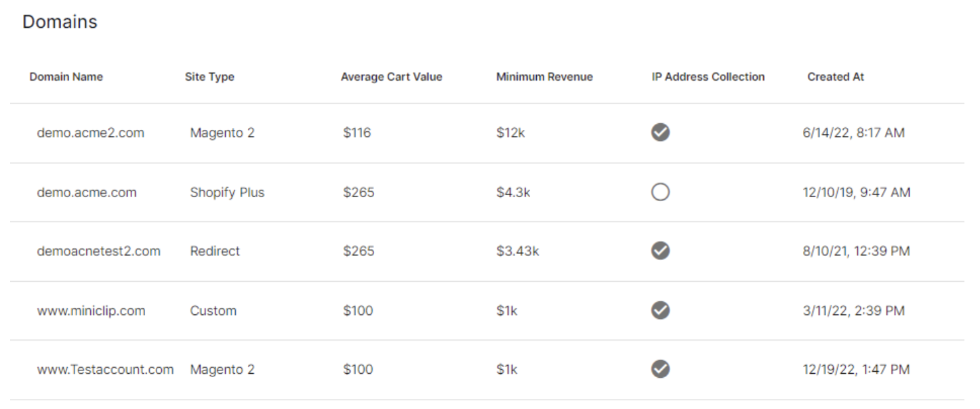The width and height of the screenshot is (980, 409).
Task: Click the www.miniclip.com domain name
Action: [91, 311]
